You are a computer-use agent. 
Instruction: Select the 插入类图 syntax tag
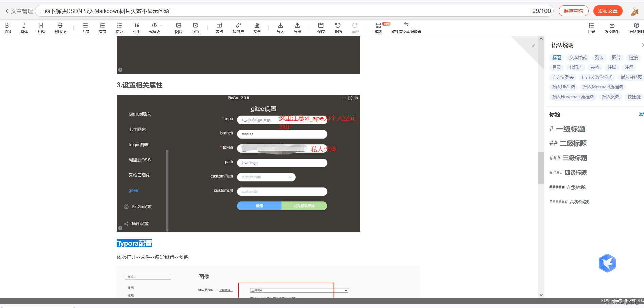click(610, 97)
